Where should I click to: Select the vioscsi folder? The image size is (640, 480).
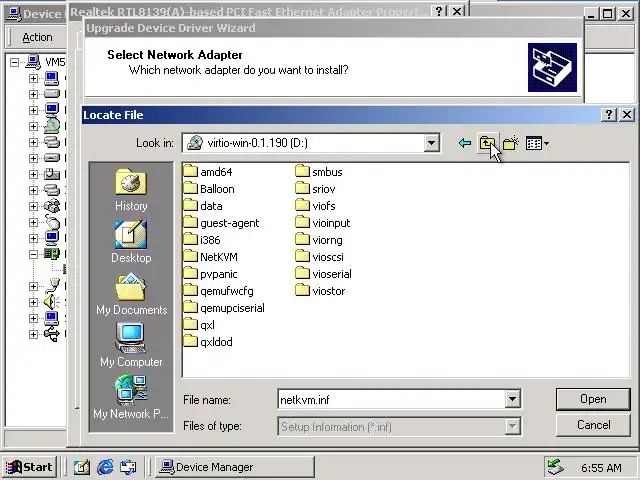tap(320, 257)
